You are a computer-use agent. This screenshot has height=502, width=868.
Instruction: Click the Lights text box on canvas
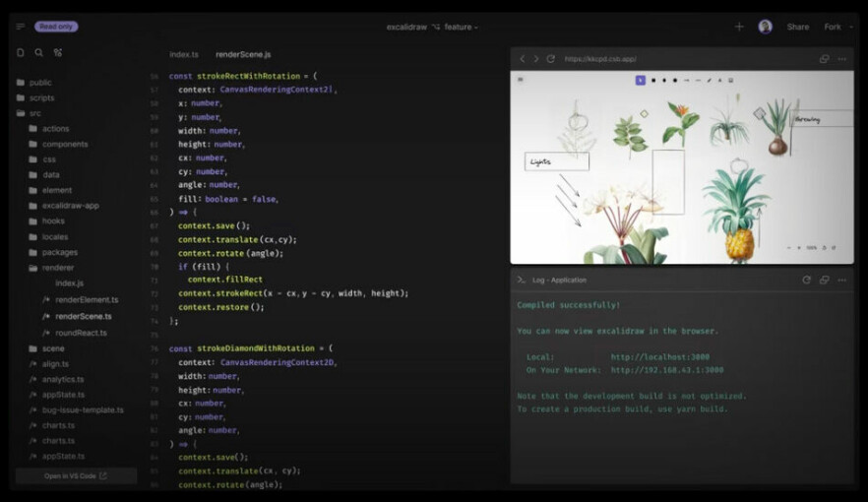(557, 161)
